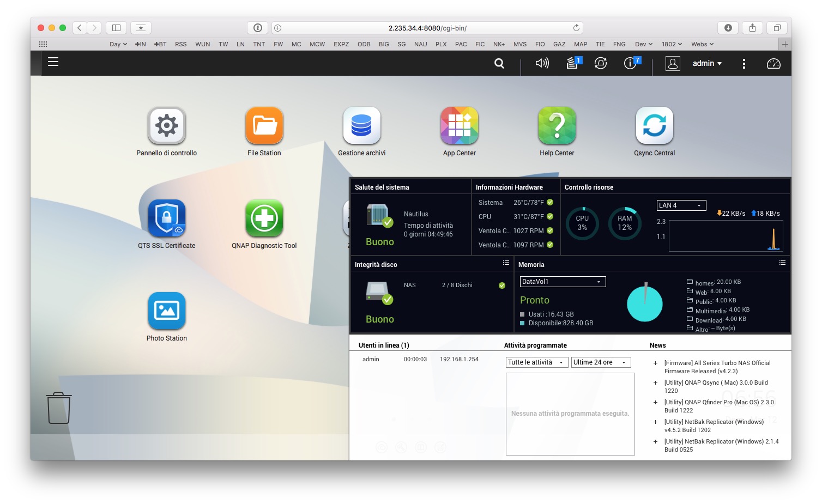822x504 pixels.
Task: Expand the Webs bookmarks folder
Action: pyautogui.click(x=703, y=44)
